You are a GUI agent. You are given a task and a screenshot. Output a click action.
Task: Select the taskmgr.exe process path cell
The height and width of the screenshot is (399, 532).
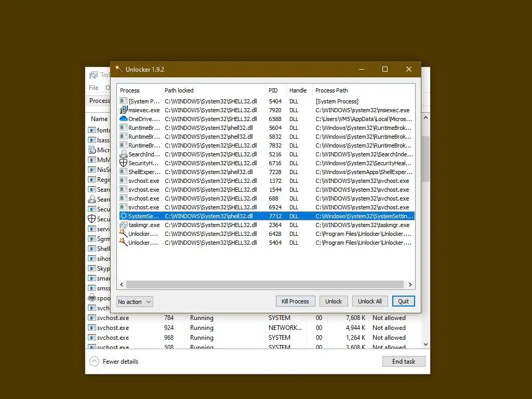(362, 224)
